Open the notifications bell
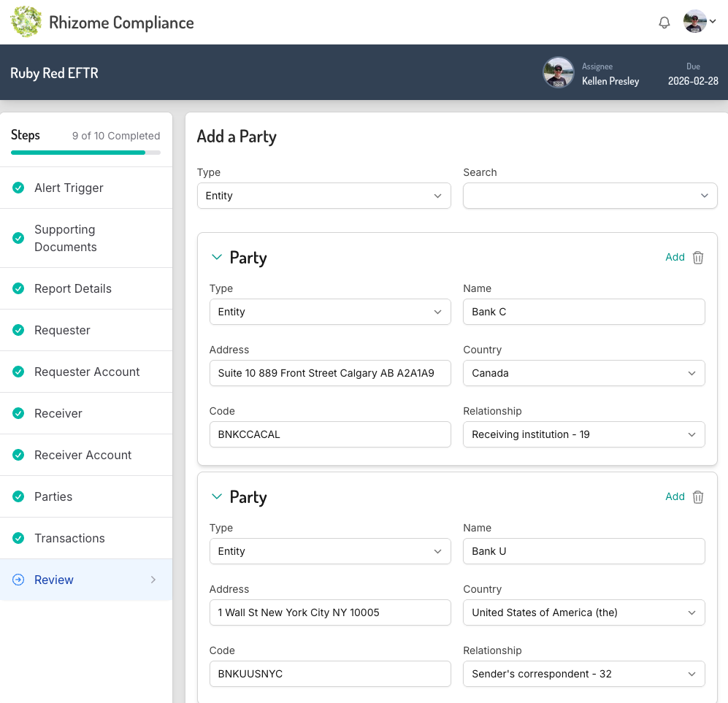Image resolution: width=728 pixels, height=703 pixels. tap(664, 23)
